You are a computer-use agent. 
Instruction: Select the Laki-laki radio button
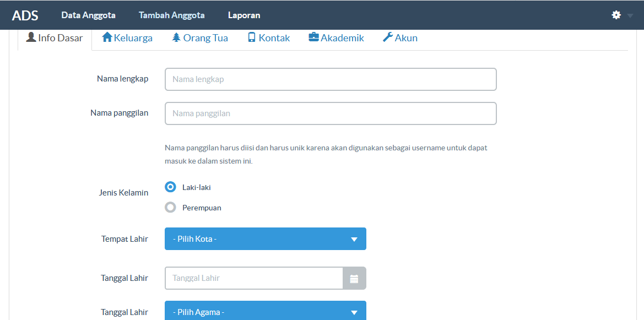point(170,187)
